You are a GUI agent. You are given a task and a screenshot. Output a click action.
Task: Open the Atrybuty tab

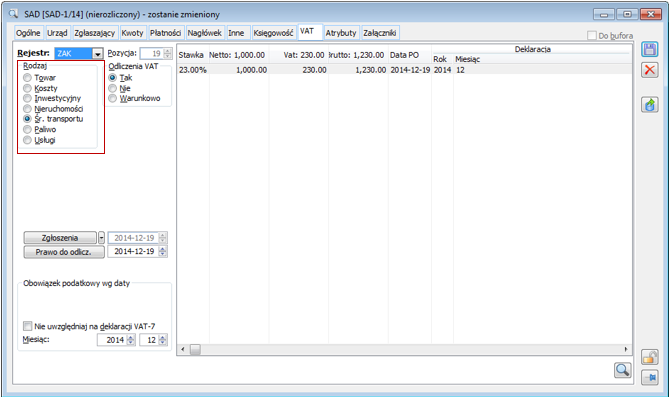(x=340, y=33)
